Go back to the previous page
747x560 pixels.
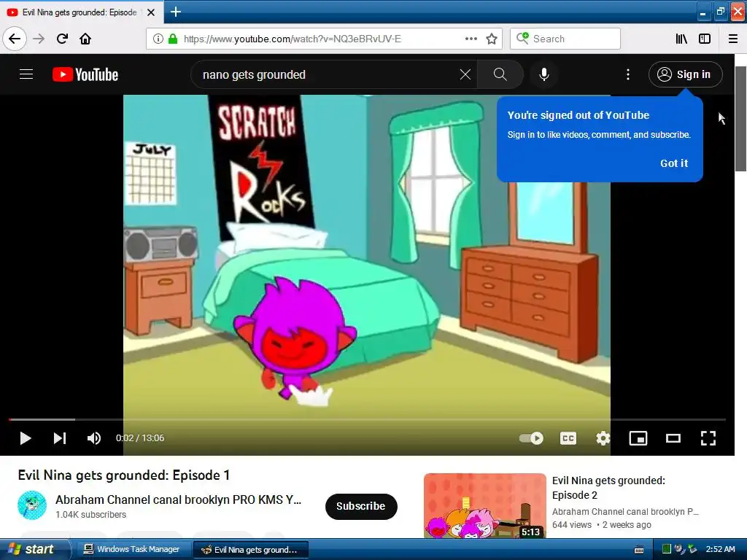pyautogui.click(x=15, y=39)
